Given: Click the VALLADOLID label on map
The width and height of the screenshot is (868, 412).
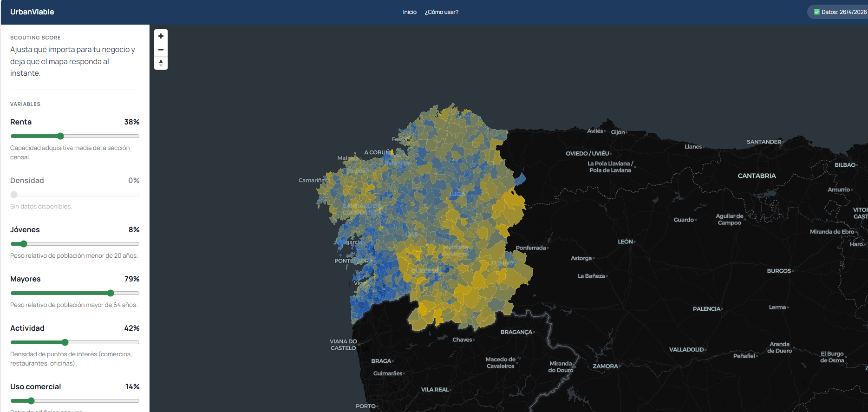Looking at the screenshot, I should [x=686, y=349].
